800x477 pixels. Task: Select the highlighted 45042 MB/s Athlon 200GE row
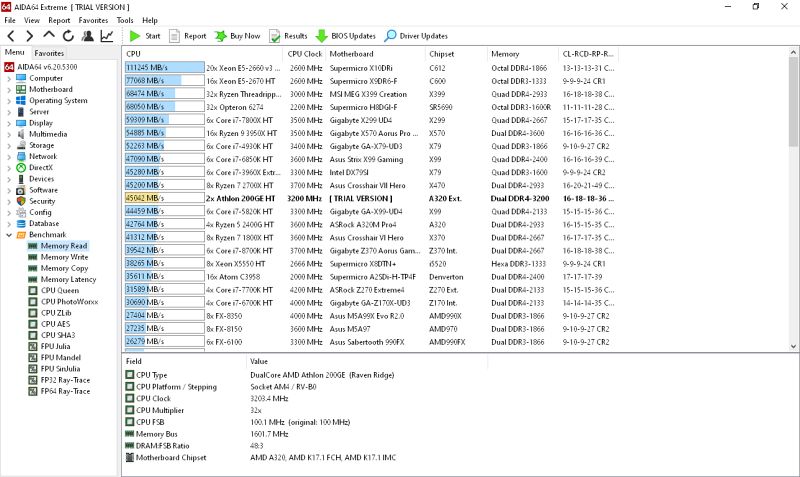370,198
